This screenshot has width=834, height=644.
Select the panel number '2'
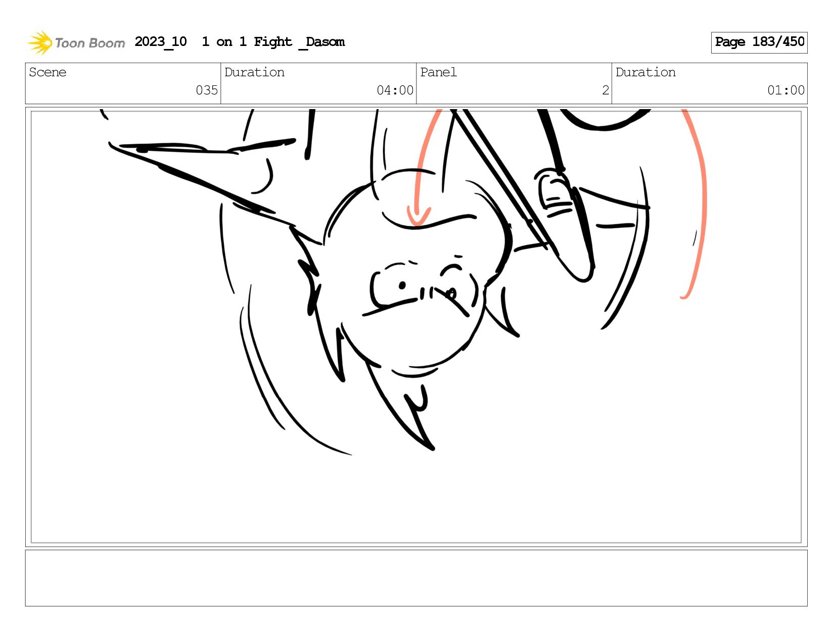(606, 90)
